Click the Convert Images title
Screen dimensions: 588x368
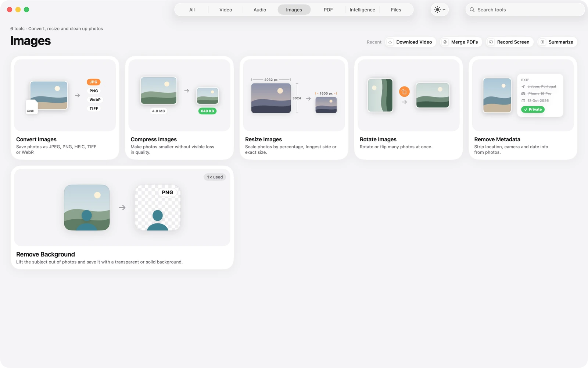(36, 139)
